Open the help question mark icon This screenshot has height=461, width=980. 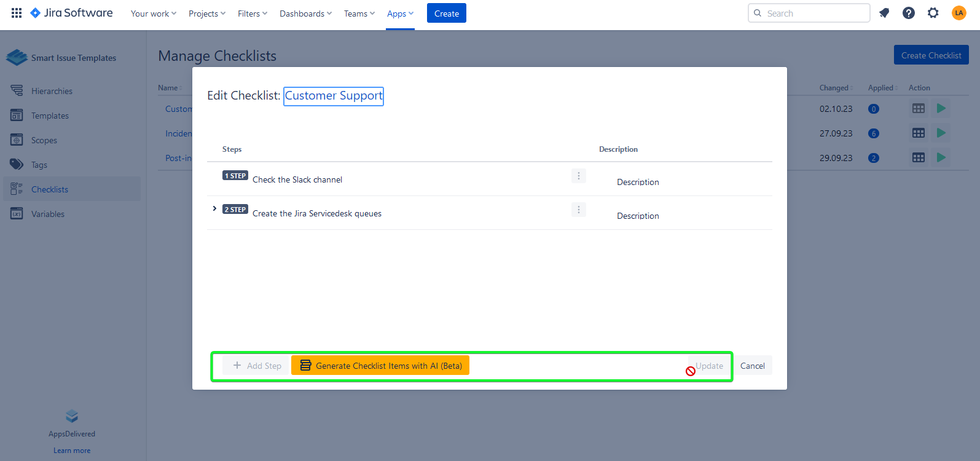click(x=909, y=13)
